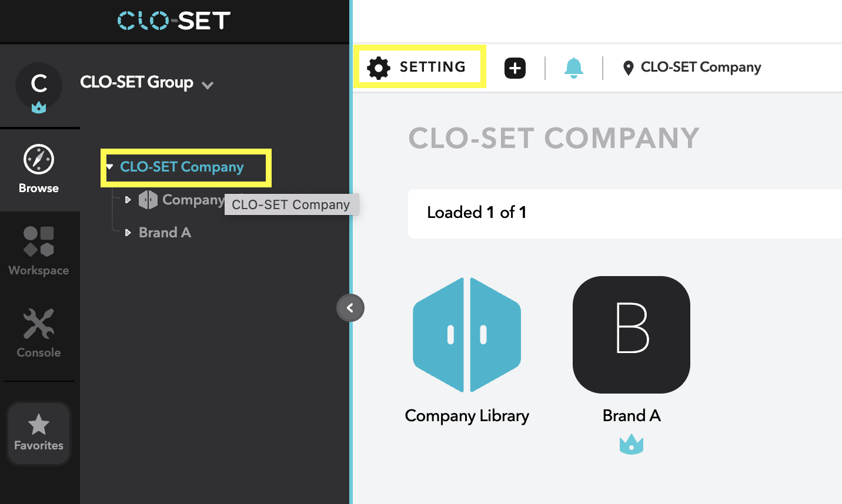The width and height of the screenshot is (842, 504).
Task: Expand the Company Library tree node
Action: pyautogui.click(x=128, y=200)
